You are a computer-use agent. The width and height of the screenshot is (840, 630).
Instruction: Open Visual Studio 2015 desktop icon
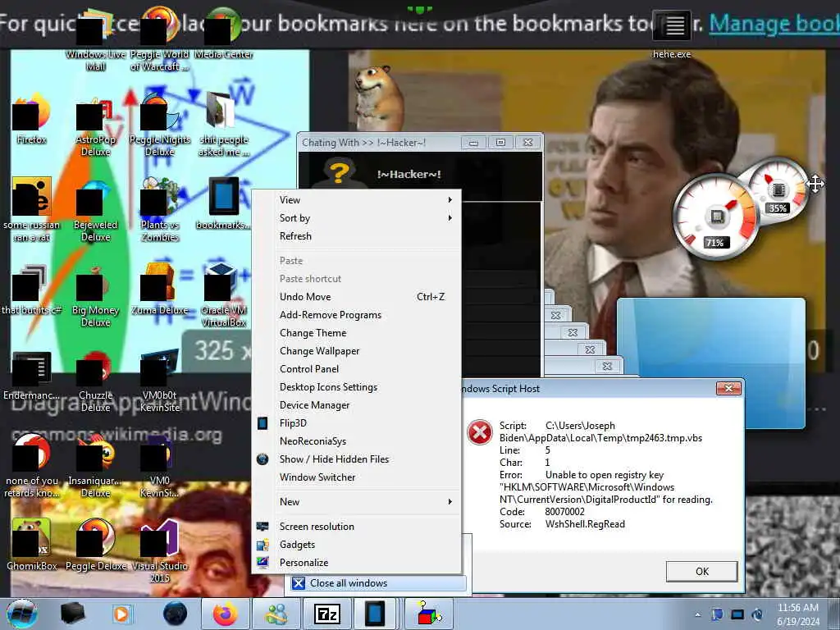pos(160,551)
